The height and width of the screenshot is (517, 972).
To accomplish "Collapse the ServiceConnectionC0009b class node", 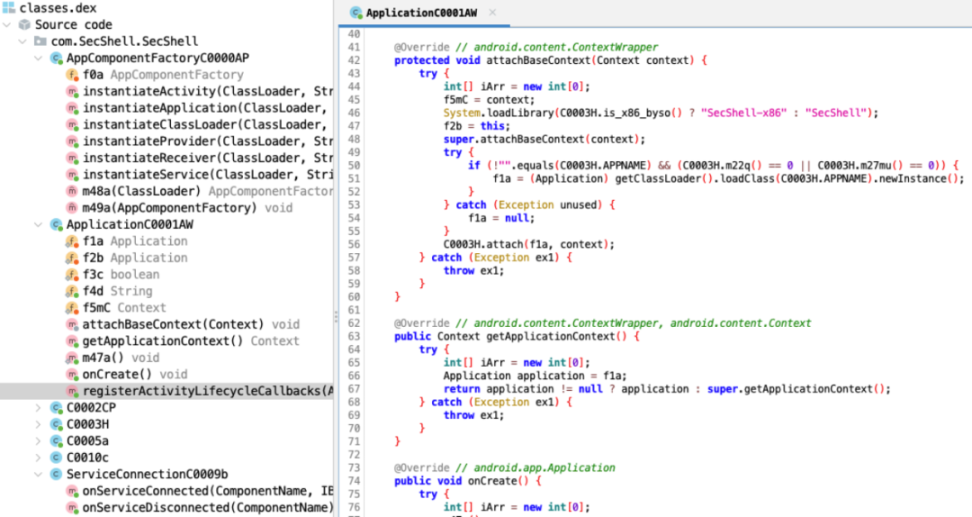I will [x=39, y=474].
